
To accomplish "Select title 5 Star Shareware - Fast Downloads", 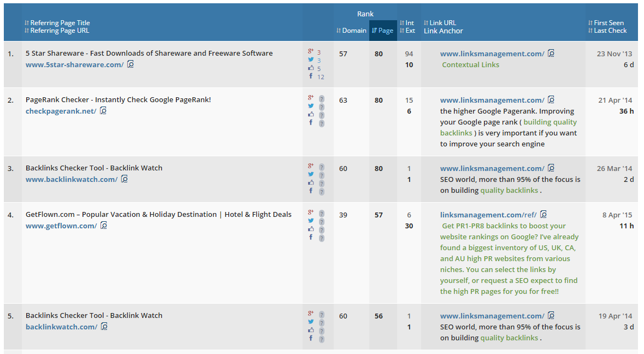I will pos(149,54).
